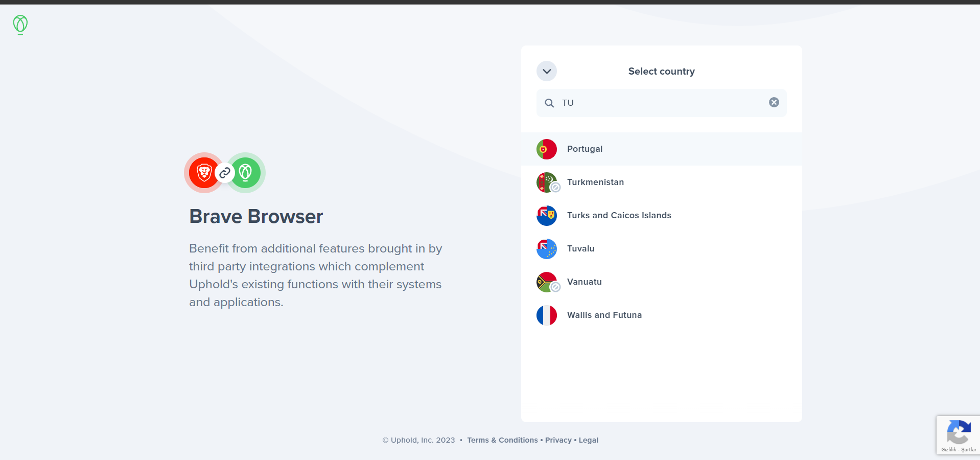Select the Turks and Caicos Islands flag
Image resolution: width=980 pixels, height=460 pixels.
pyautogui.click(x=547, y=216)
